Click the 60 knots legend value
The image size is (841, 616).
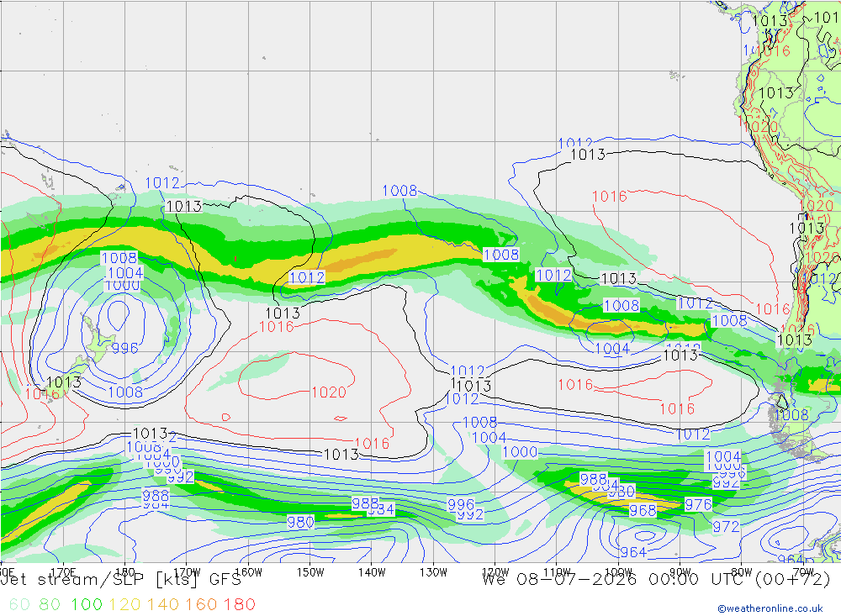19,604
